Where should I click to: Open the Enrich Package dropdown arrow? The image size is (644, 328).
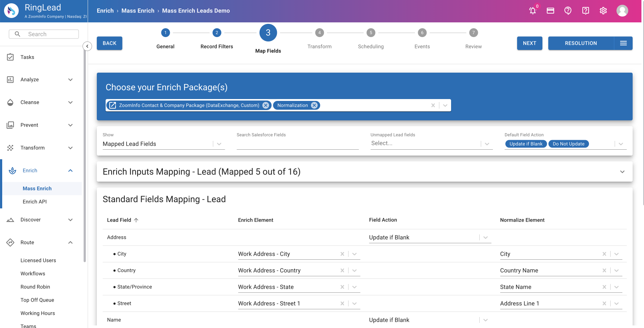point(445,105)
